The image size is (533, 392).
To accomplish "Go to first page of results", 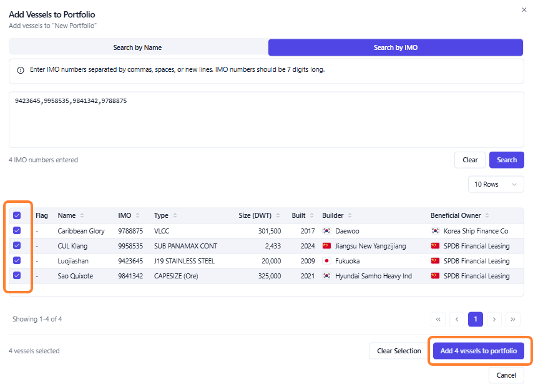I will [438, 319].
